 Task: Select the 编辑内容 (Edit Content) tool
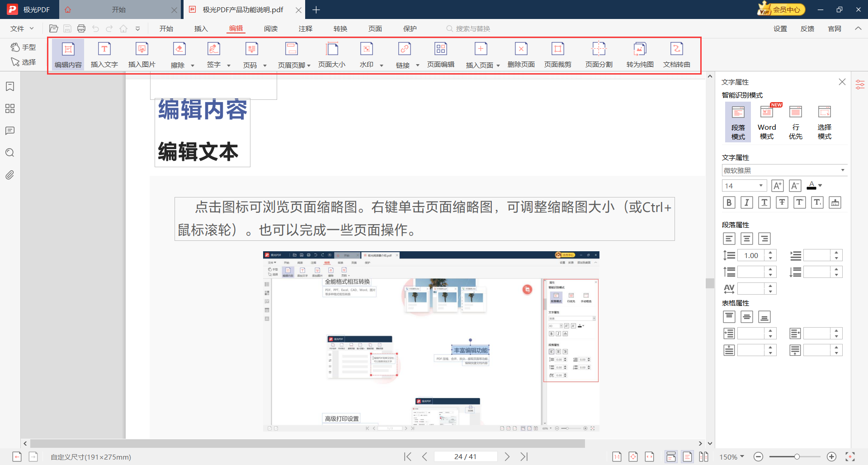pyautogui.click(x=68, y=53)
